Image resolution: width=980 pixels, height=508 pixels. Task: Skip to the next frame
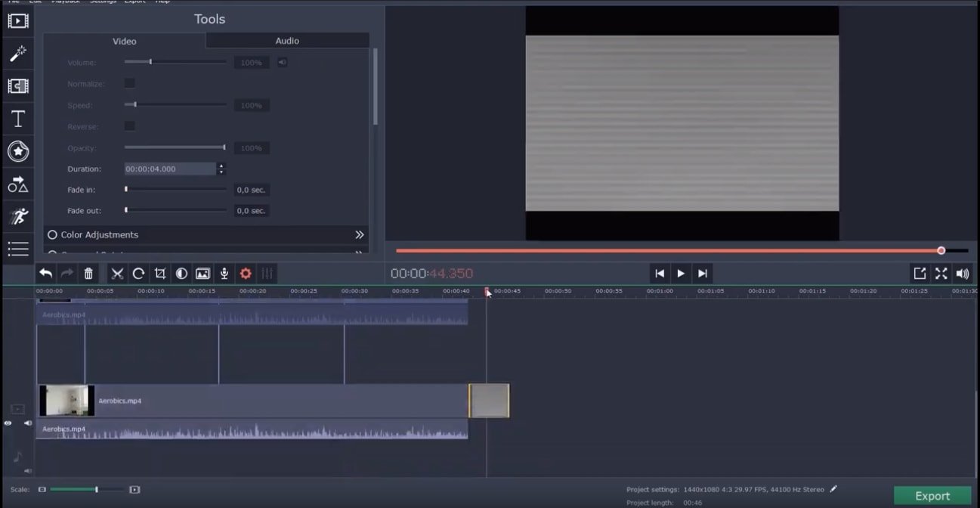[703, 274]
